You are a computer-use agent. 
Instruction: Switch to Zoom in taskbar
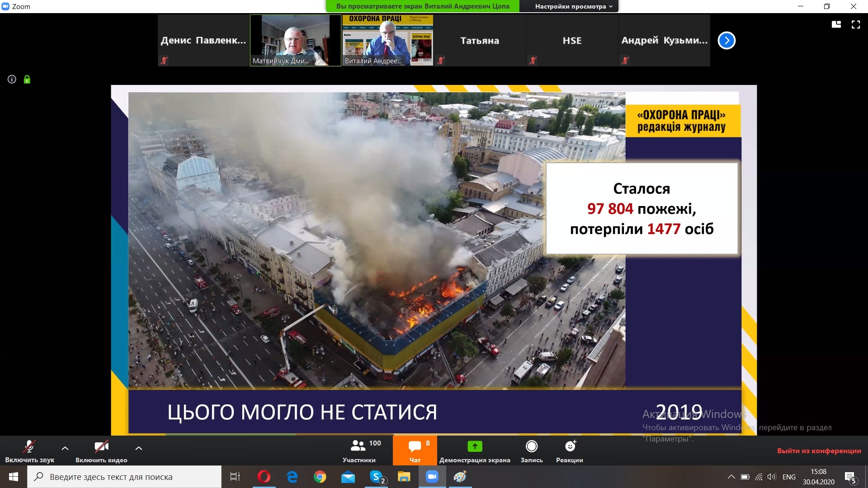pyautogui.click(x=432, y=477)
